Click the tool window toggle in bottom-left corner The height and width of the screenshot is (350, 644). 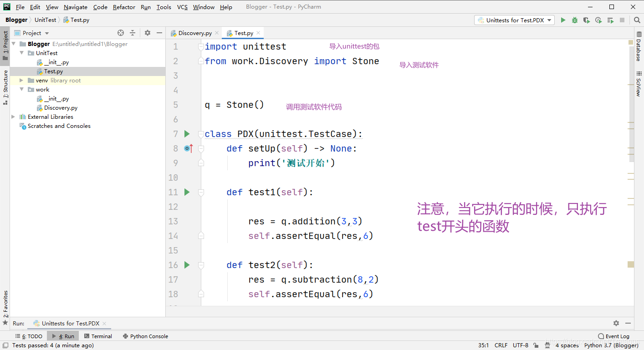5,345
